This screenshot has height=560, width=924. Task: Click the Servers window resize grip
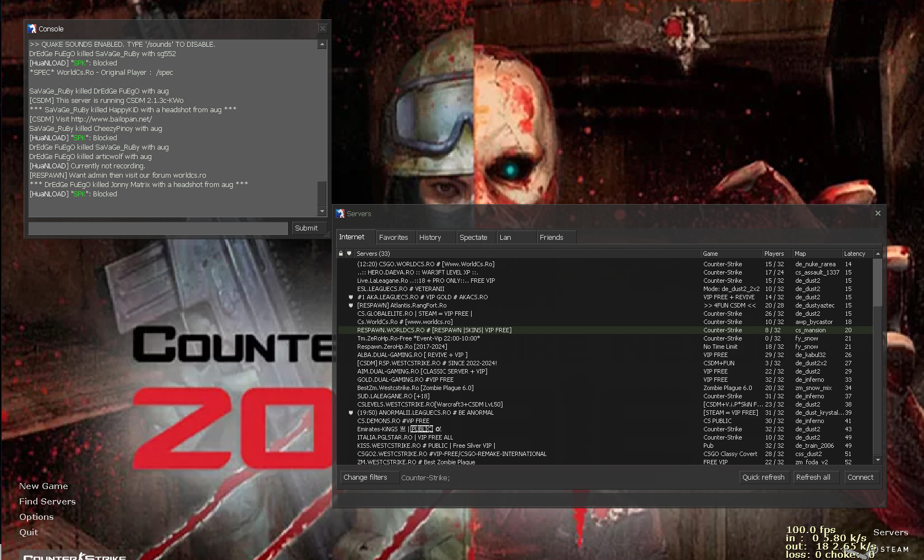(882, 503)
